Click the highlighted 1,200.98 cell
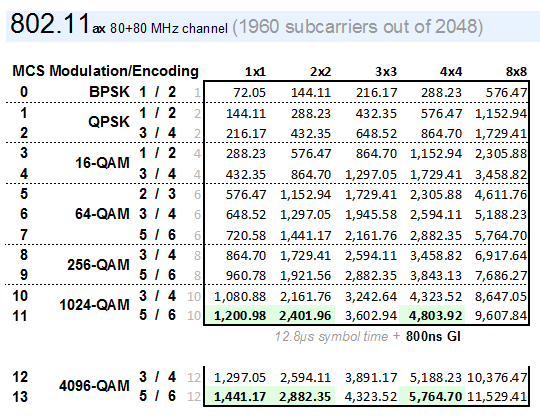The width and height of the screenshot is (540, 416). (240, 316)
